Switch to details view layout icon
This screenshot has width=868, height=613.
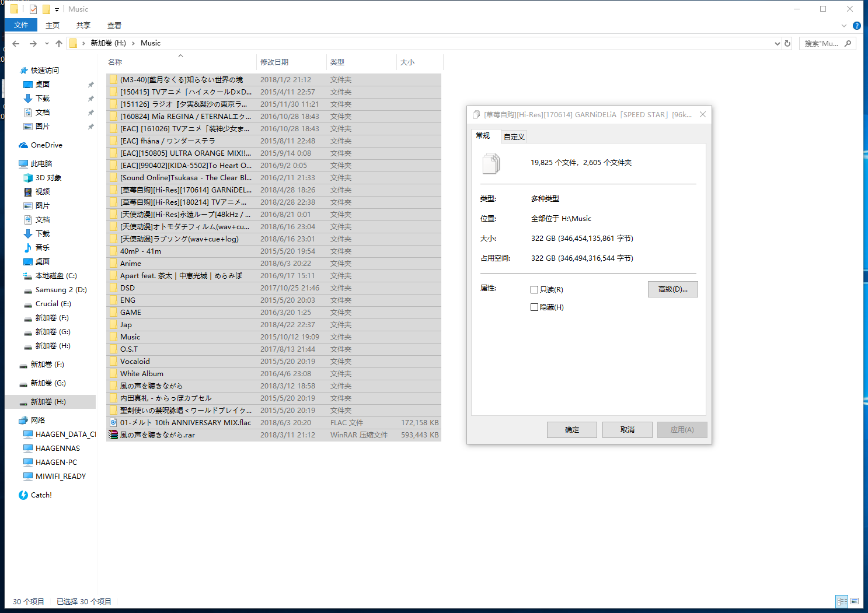coord(842,601)
